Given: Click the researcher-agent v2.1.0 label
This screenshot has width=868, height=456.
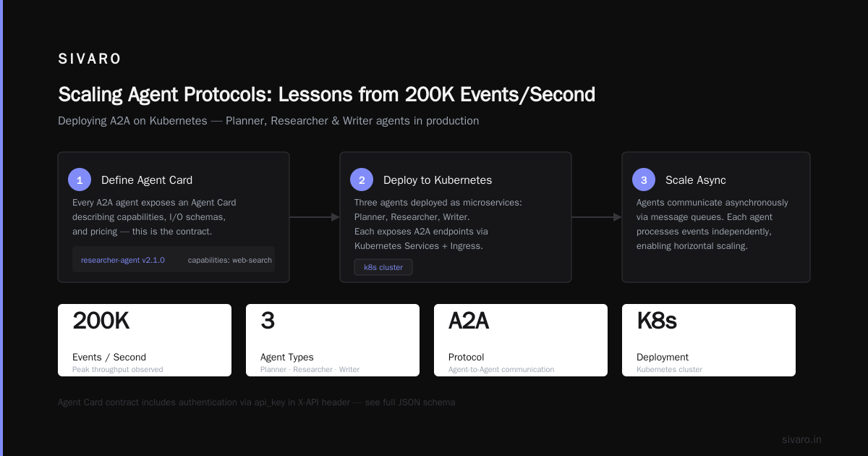Looking at the screenshot, I should [123, 260].
